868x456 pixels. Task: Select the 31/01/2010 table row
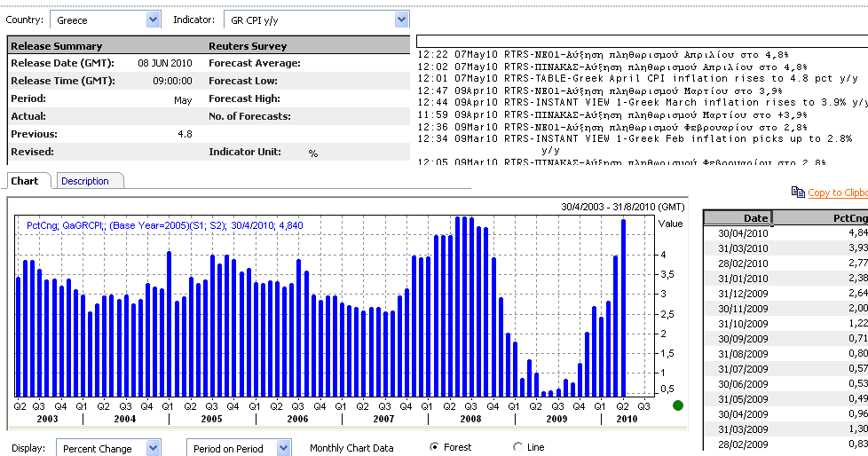tap(785, 278)
